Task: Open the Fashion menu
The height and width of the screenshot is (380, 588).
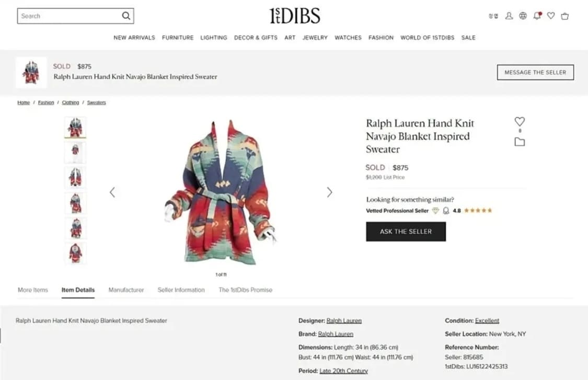Action: (x=381, y=38)
